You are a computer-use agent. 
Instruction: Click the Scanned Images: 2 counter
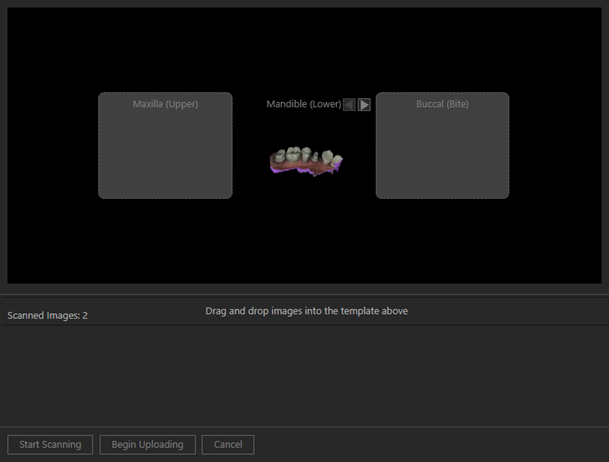[x=48, y=316]
